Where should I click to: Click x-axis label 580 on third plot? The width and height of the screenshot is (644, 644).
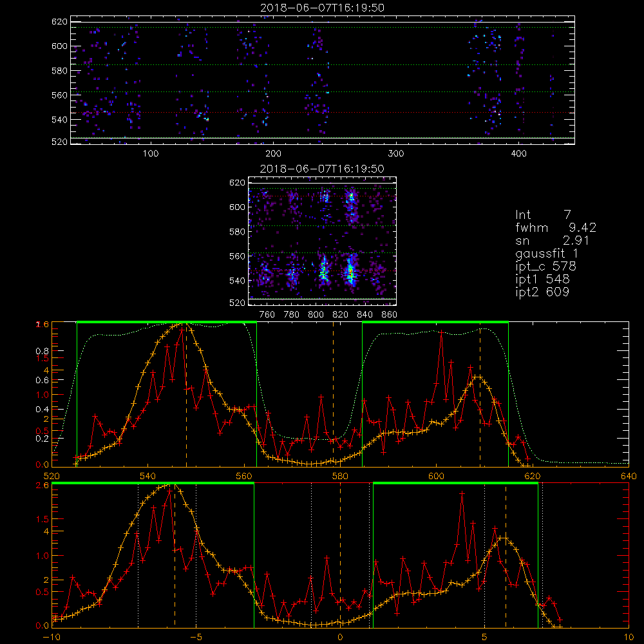[x=340, y=477]
